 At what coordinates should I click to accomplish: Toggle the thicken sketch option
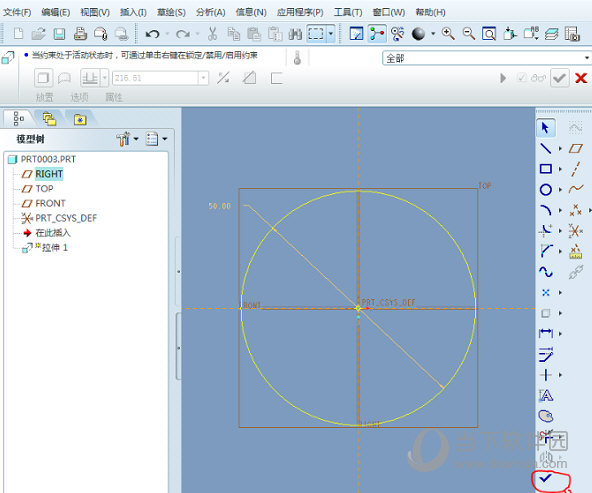click(x=277, y=79)
